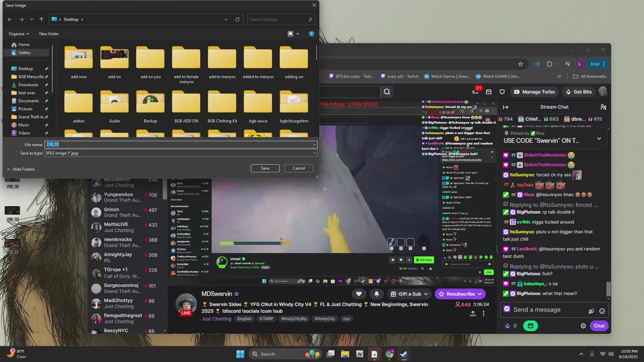
Task: Bookmark this page with Chrome star
Action: 521,64
